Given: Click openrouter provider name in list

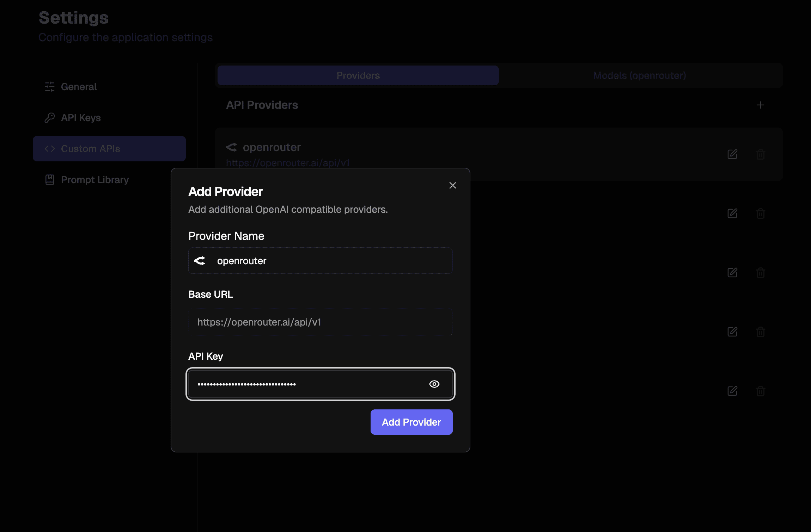Looking at the screenshot, I should (x=272, y=147).
